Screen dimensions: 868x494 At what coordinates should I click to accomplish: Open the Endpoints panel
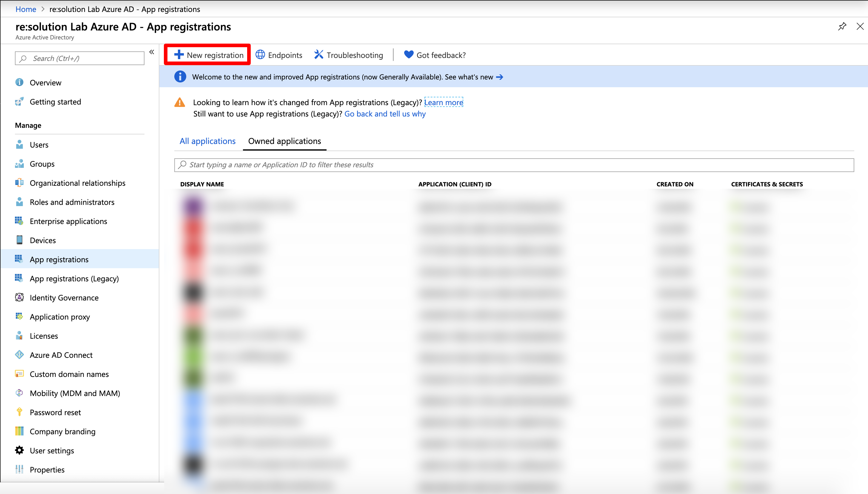click(x=279, y=55)
